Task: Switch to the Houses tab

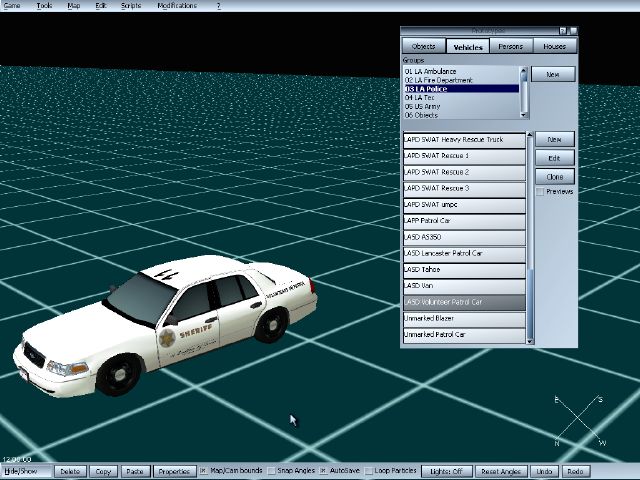Action: (x=554, y=46)
